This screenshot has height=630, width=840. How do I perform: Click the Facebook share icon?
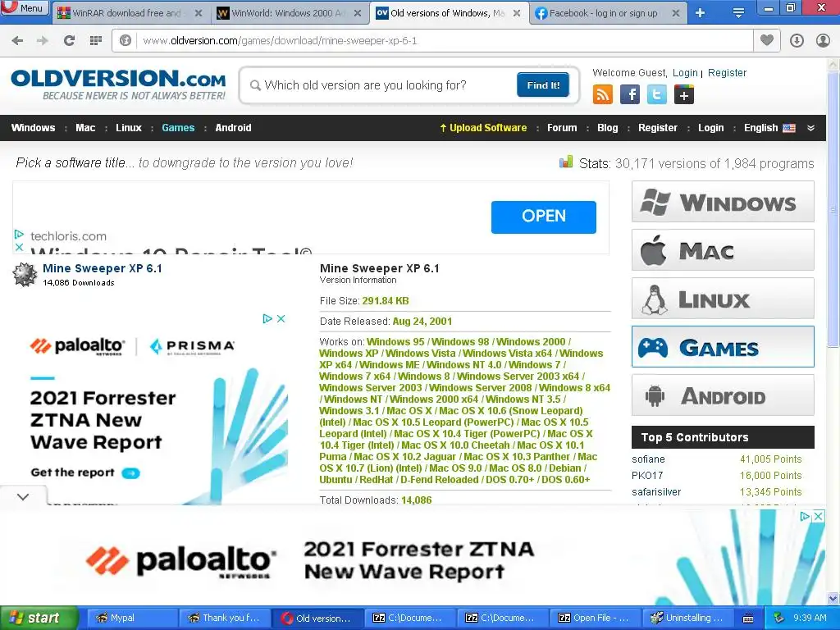coord(630,95)
